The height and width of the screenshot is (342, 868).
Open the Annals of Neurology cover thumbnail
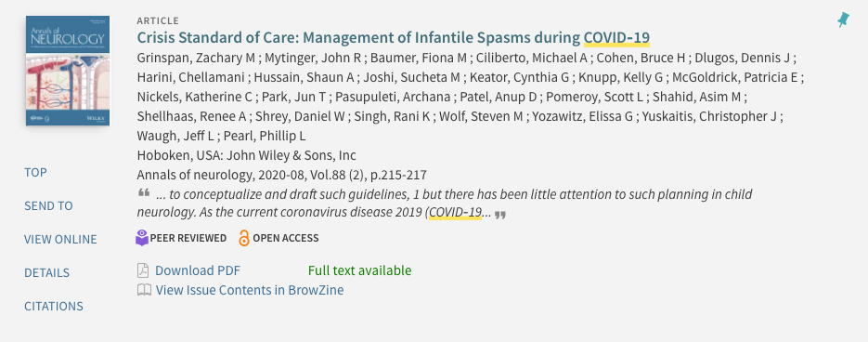pos(68,71)
